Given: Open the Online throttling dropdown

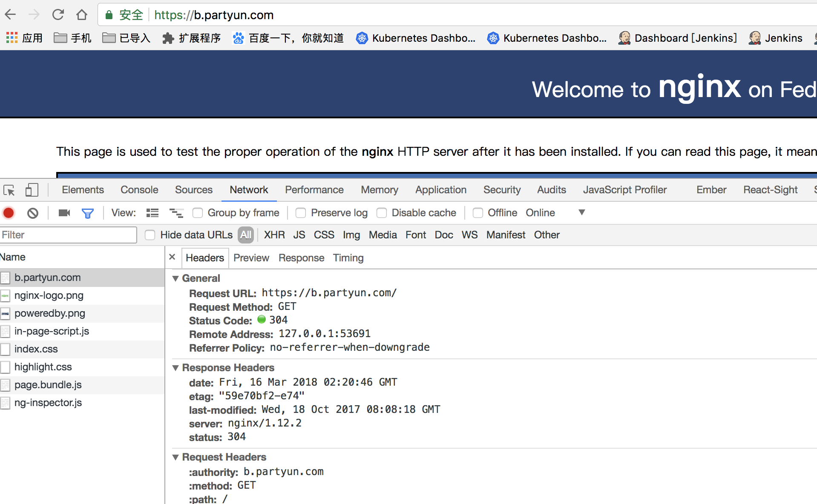Looking at the screenshot, I should click(555, 212).
